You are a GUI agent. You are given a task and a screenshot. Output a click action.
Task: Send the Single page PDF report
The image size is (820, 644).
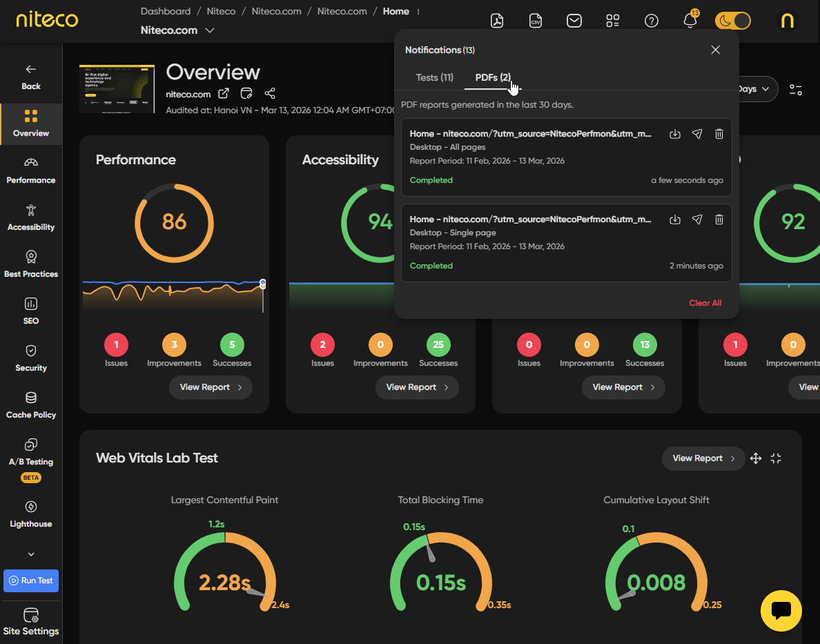[697, 219]
